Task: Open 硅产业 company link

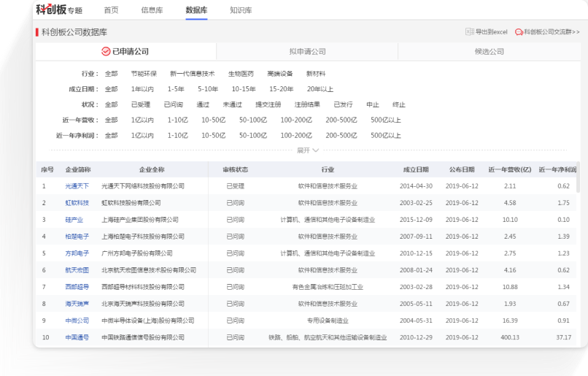Action: click(x=74, y=220)
